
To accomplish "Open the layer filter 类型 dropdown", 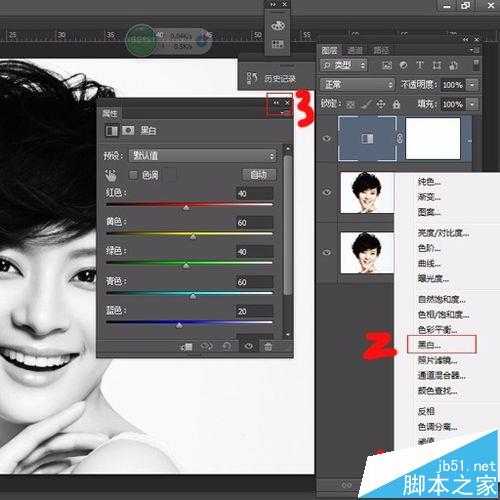I will pos(343,65).
